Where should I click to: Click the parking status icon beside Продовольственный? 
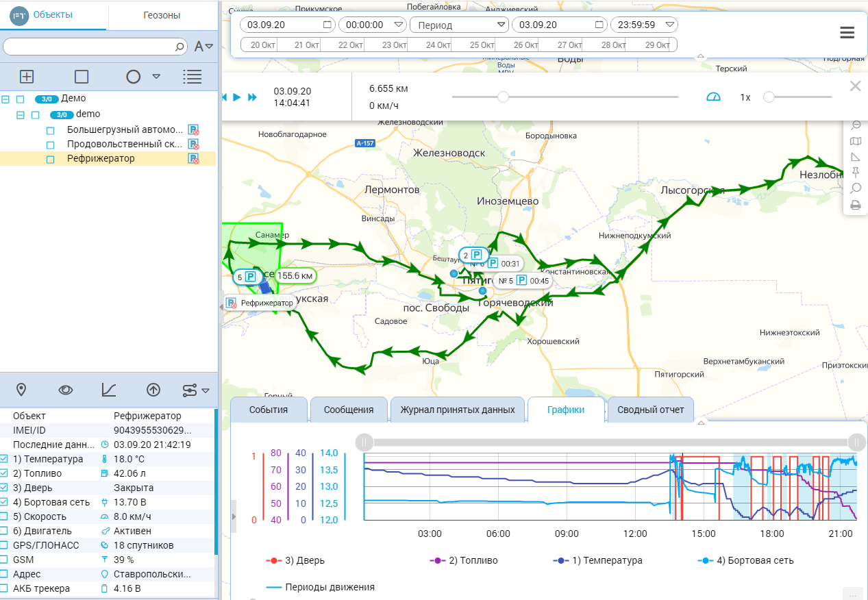[194, 144]
